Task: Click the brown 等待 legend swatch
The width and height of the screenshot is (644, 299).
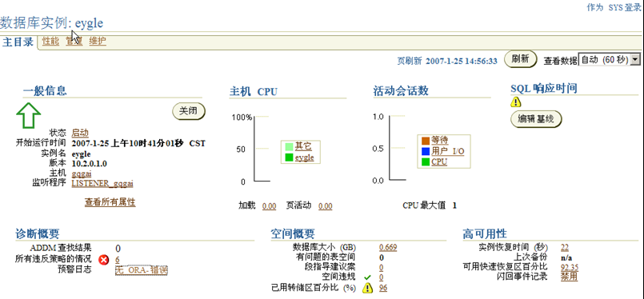Action: 426,141
